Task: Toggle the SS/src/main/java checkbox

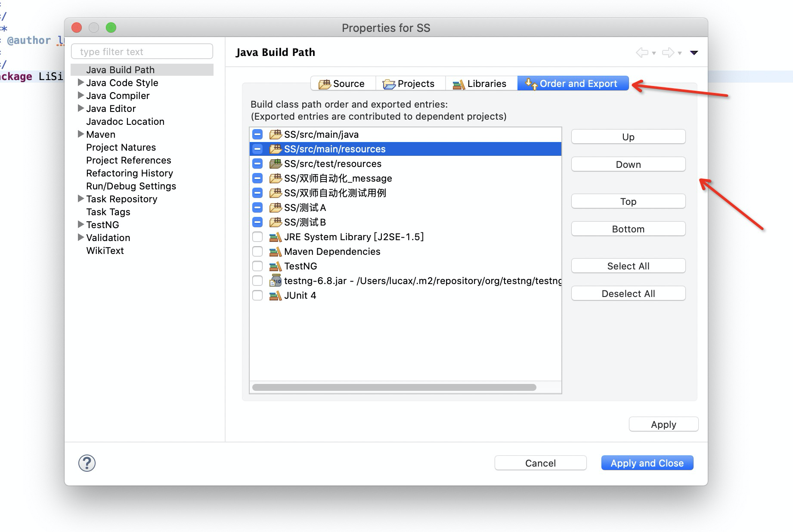Action: tap(257, 134)
